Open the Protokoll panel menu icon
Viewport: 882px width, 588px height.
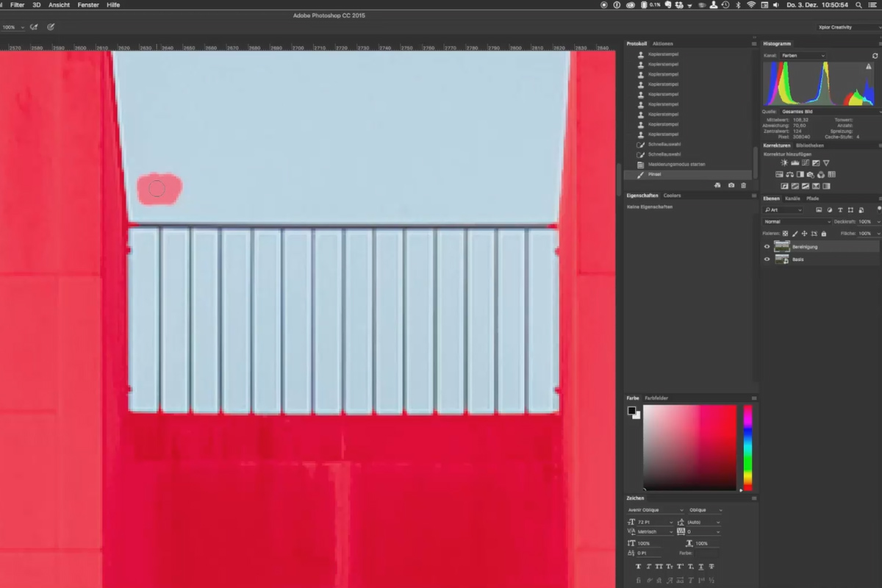[753, 43]
